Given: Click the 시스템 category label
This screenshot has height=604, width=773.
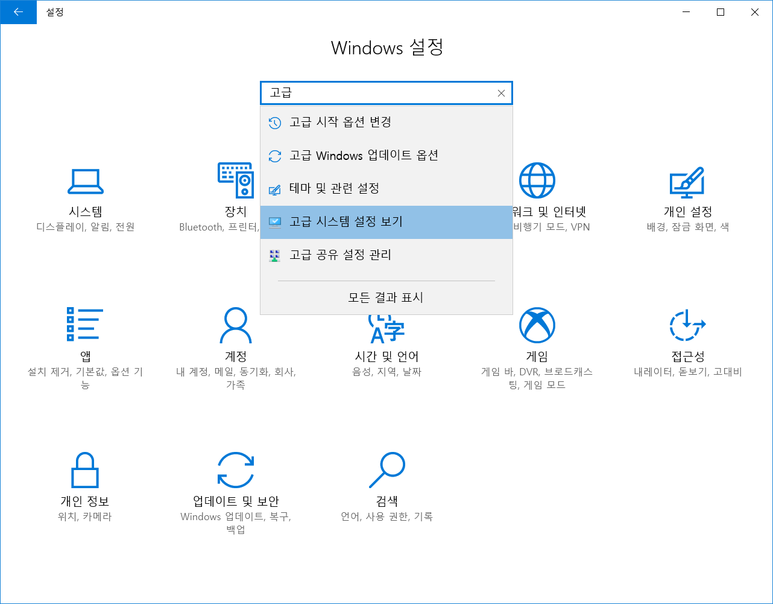Looking at the screenshot, I should (85, 212).
